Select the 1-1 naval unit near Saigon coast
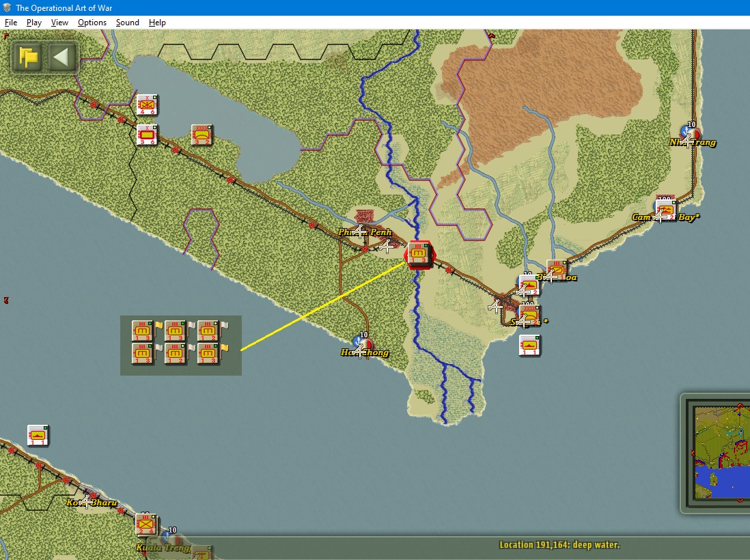750x560 pixels. 529,346
